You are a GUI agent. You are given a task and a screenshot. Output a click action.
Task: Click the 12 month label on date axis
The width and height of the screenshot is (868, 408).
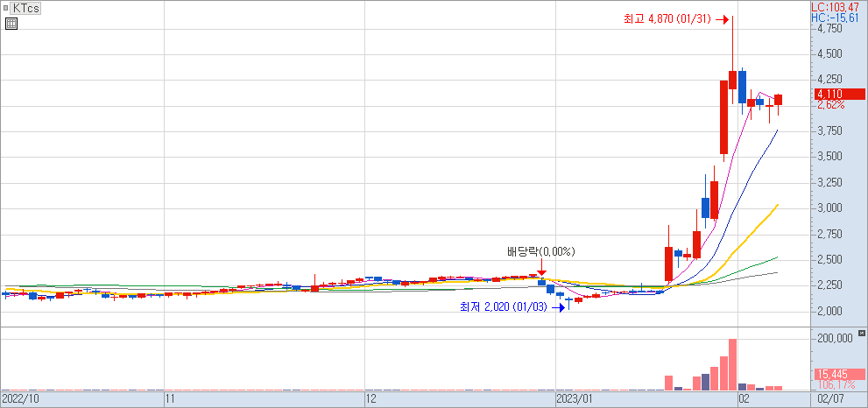click(371, 398)
